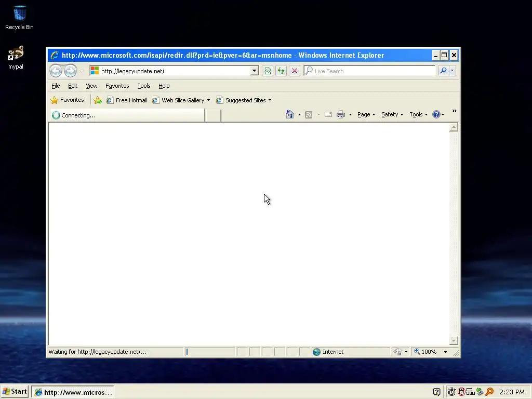
Task: Open the search provider options arrow
Action: [x=453, y=71]
